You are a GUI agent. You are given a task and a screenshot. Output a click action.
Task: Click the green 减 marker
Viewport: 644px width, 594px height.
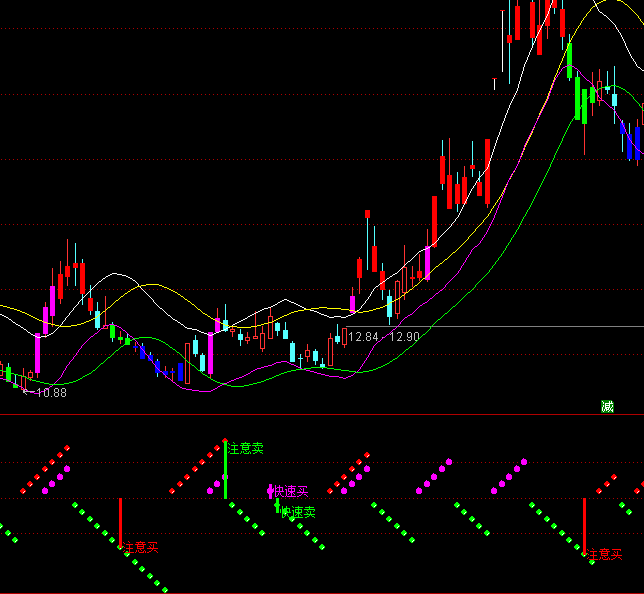(607, 406)
